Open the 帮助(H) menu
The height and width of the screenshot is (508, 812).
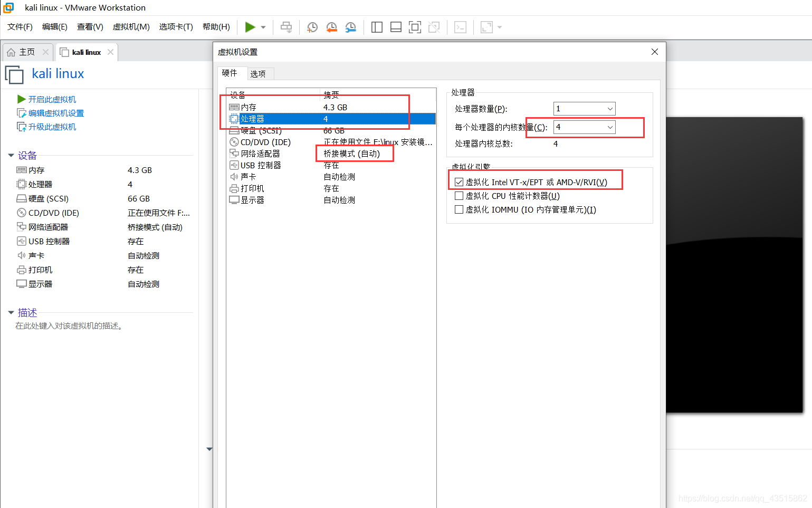click(216, 27)
